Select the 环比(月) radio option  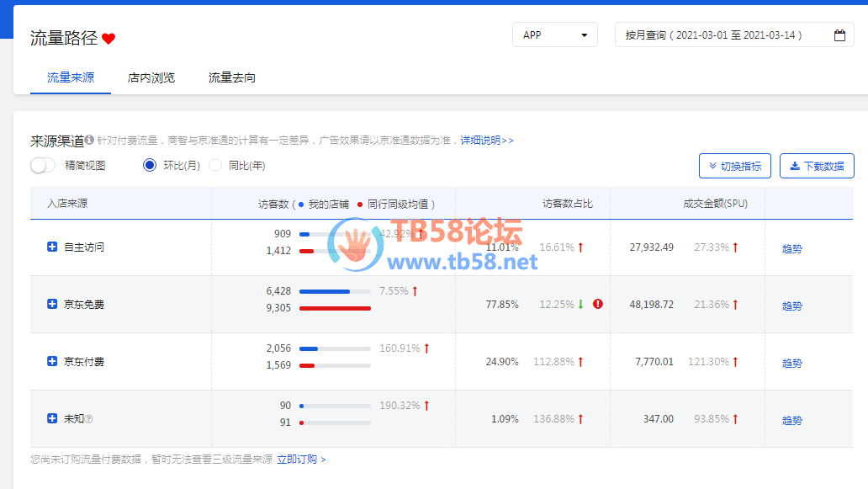tap(150, 165)
